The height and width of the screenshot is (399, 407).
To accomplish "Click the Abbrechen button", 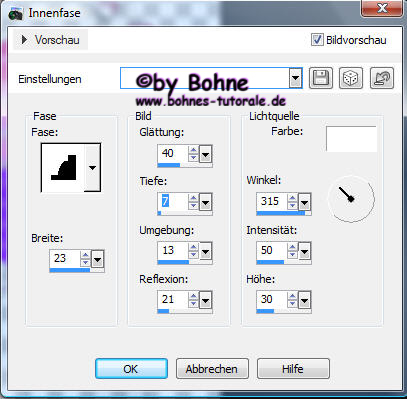I will 212,369.
